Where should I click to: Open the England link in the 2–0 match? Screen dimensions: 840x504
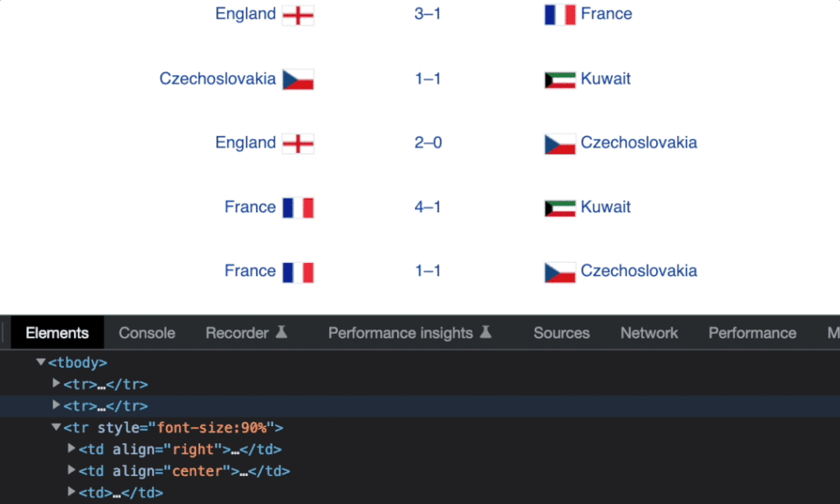click(245, 143)
